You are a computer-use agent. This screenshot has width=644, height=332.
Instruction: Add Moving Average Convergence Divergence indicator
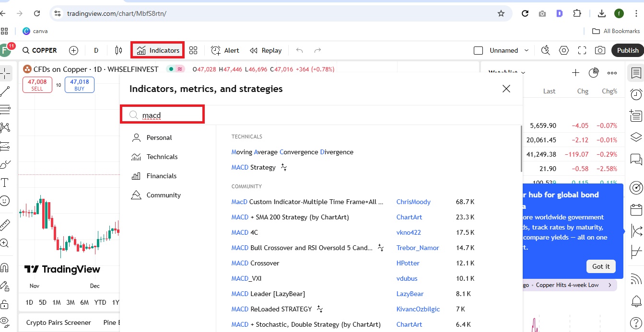[292, 152]
